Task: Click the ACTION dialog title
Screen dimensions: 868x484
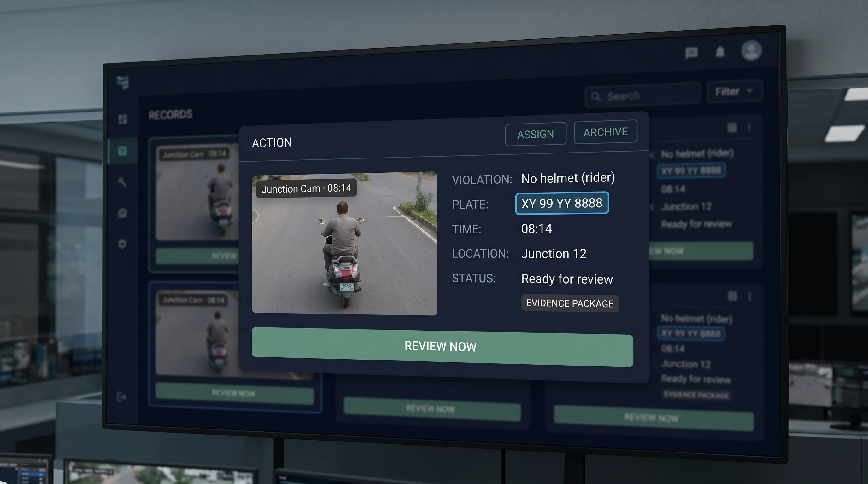Action: (x=272, y=143)
